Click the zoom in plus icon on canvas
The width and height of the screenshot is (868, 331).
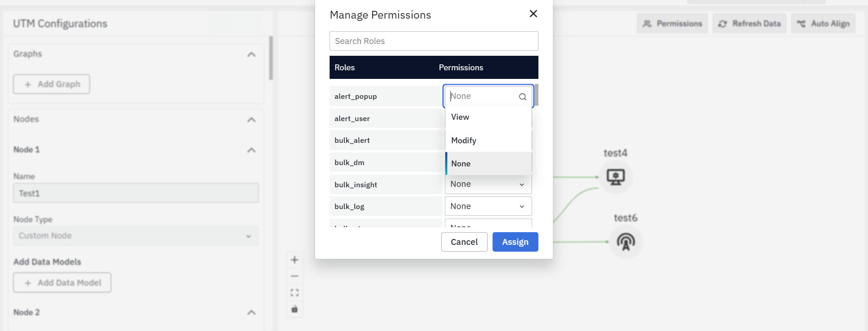click(x=295, y=260)
